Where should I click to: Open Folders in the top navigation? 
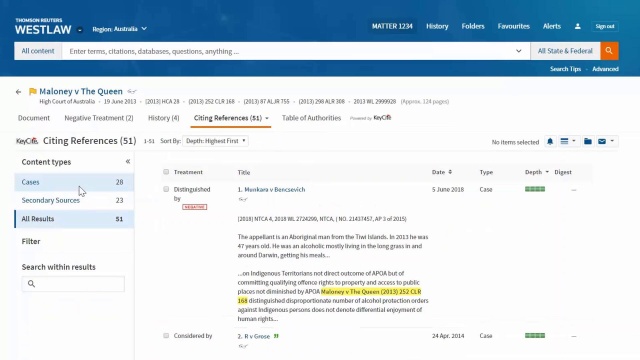[473, 26]
